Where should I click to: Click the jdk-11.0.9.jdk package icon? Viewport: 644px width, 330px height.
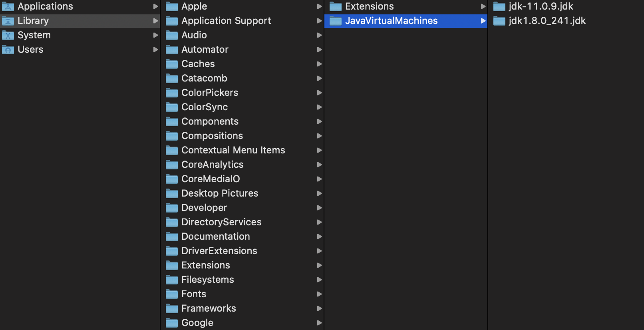pyautogui.click(x=499, y=6)
